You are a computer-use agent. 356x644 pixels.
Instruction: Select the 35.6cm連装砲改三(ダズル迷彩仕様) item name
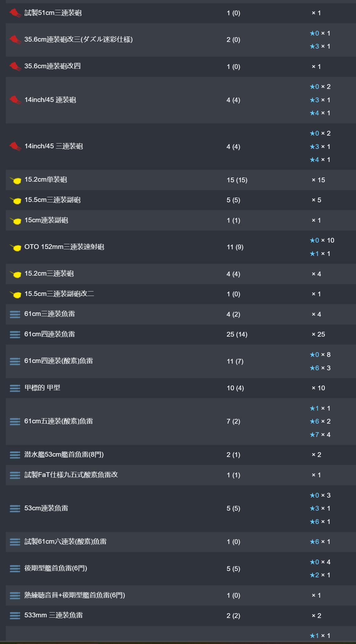(x=78, y=39)
